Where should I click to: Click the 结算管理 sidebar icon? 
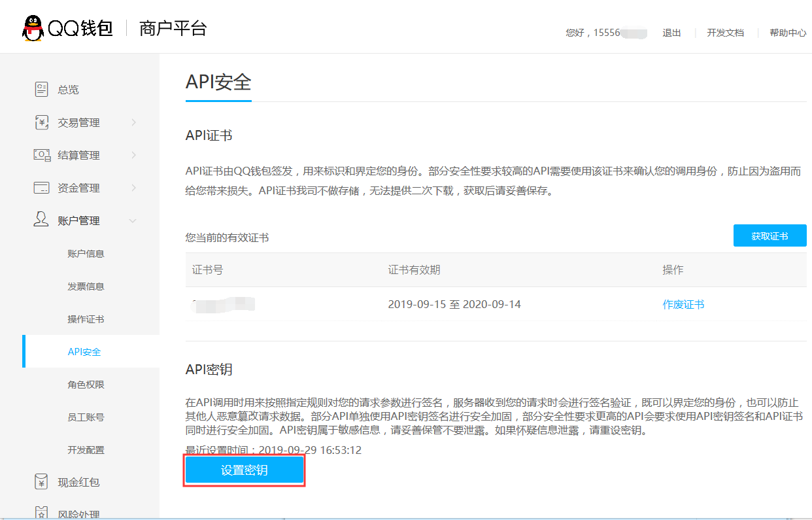pyautogui.click(x=42, y=155)
